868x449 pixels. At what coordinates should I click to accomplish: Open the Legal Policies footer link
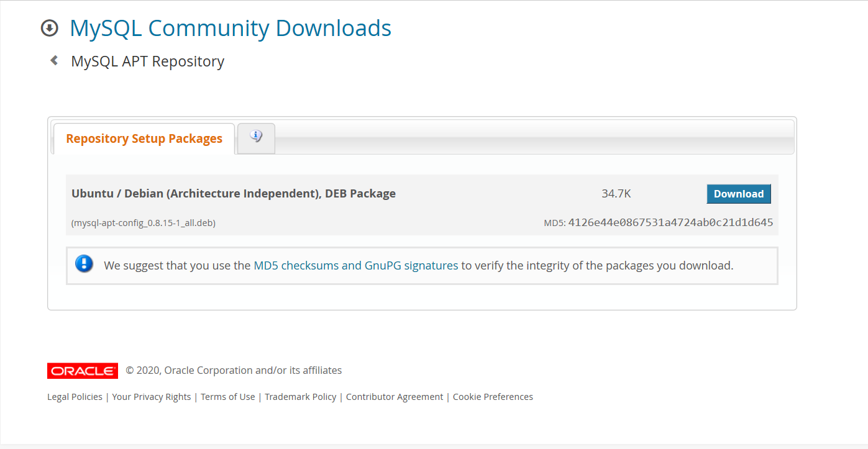click(75, 397)
